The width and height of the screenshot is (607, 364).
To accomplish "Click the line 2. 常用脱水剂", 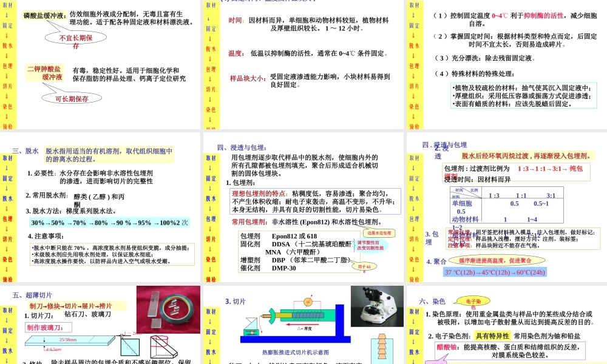I will click(x=75, y=199).
